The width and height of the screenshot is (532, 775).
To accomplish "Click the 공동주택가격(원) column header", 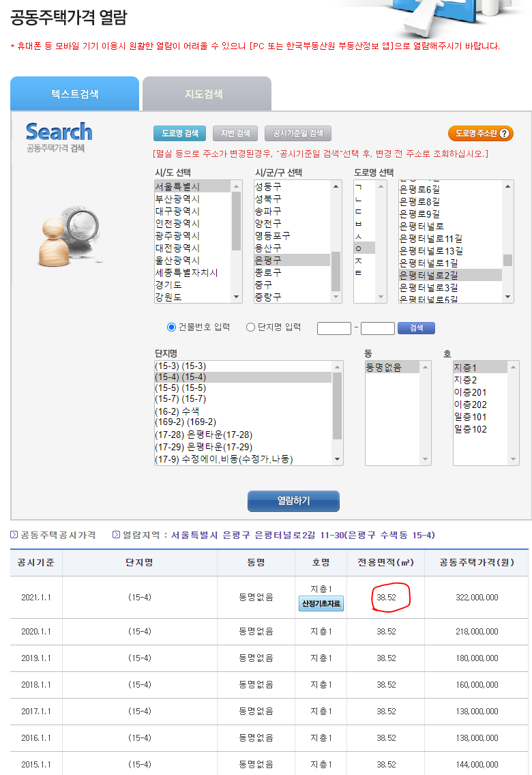I will [477, 562].
